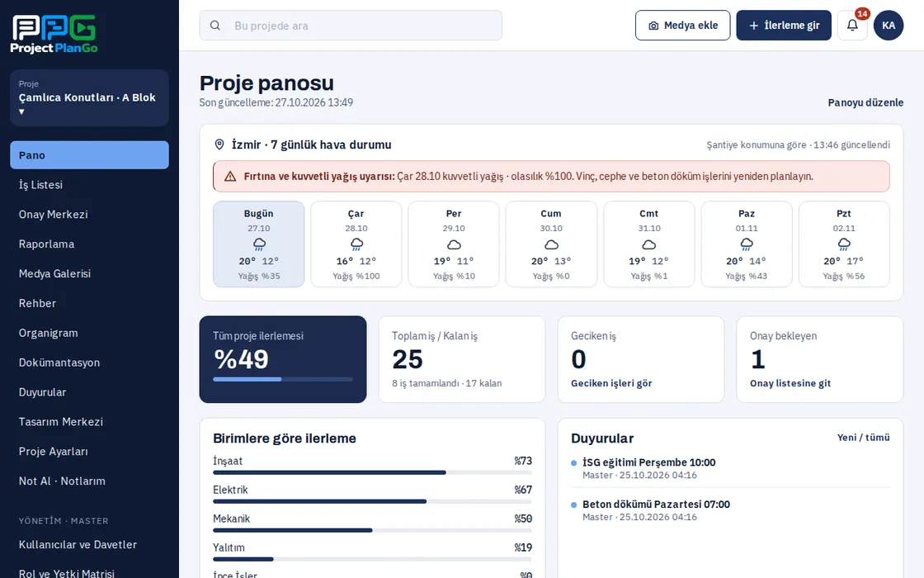
Task: Click the '8 iş tamamlandı · 17 kalan' text
Action: click(x=446, y=383)
